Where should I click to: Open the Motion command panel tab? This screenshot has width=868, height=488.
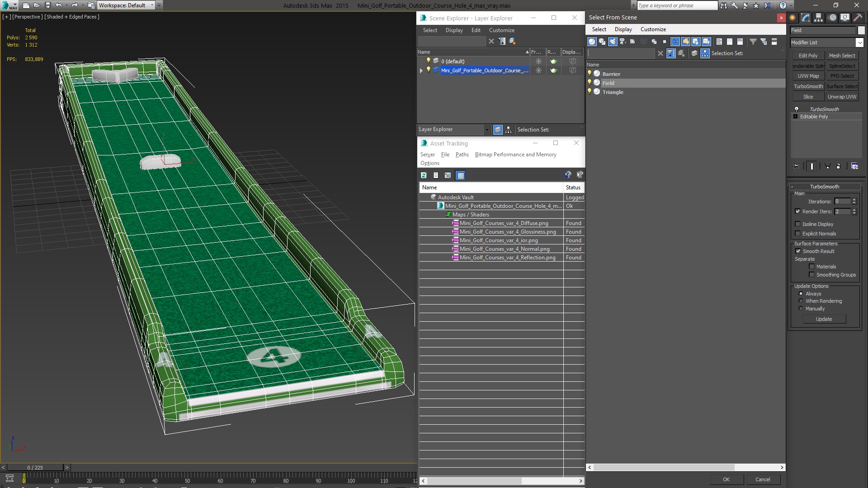832,18
